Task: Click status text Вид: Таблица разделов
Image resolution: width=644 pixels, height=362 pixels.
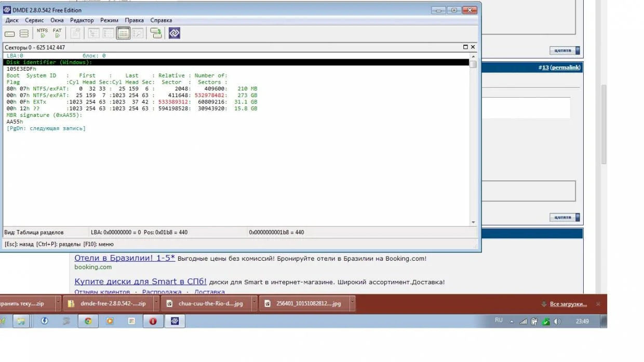Action: (34, 232)
